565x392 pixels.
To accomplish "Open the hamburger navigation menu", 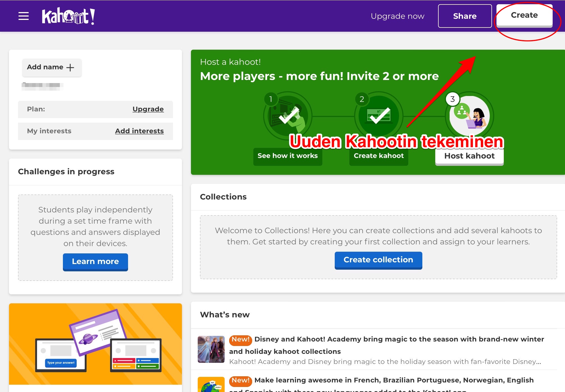I will click(x=24, y=16).
